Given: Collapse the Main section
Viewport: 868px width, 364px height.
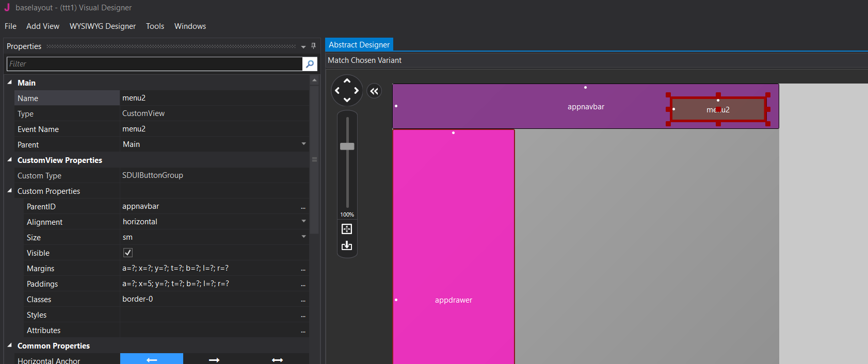Looking at the screenshot, I should pos(10,82).
